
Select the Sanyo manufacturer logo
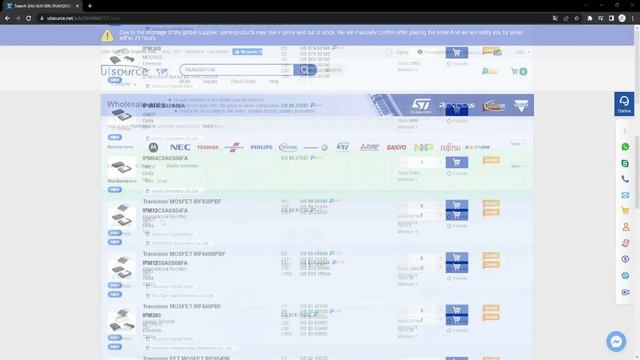(396, 147)
